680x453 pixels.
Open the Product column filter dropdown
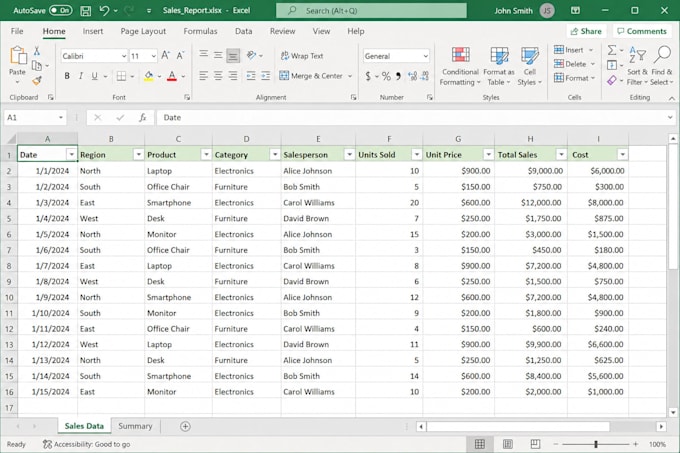(206, 155)
